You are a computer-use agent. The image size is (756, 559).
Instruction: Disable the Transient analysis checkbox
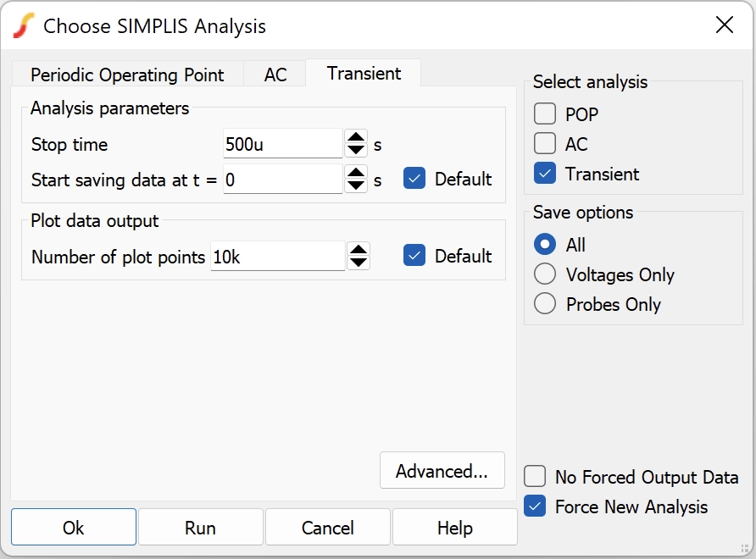pyautogui.click(x=545, y=174)
